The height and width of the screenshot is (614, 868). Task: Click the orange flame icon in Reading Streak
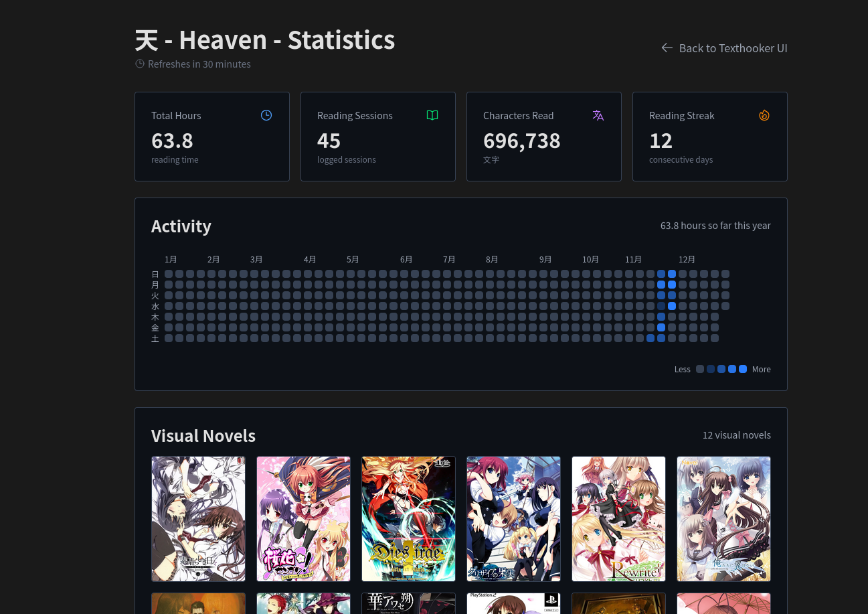pyautogui.click(x=764, y=115)
